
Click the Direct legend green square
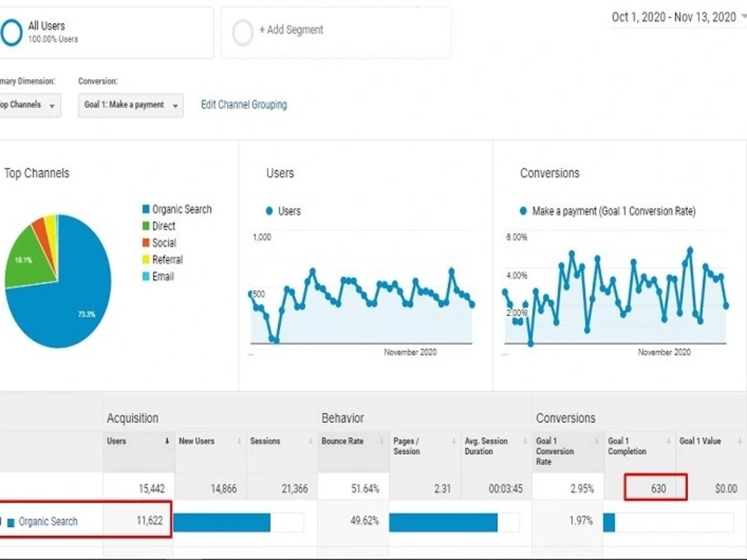coord(146,225)
